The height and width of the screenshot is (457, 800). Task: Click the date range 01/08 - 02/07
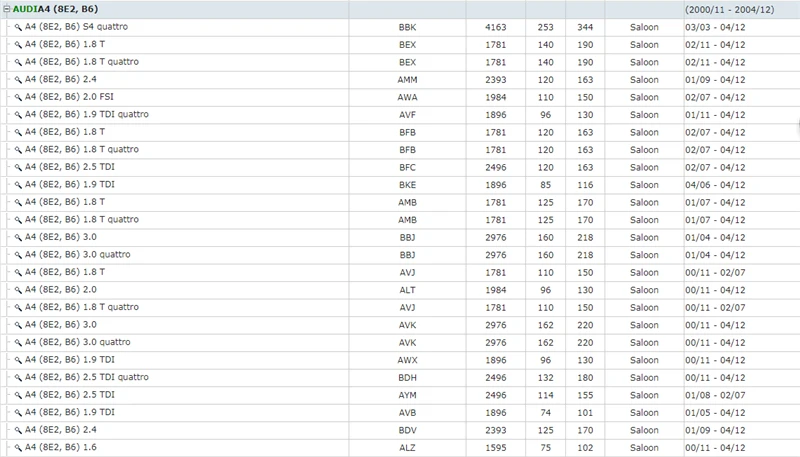(x=715, y=395)
